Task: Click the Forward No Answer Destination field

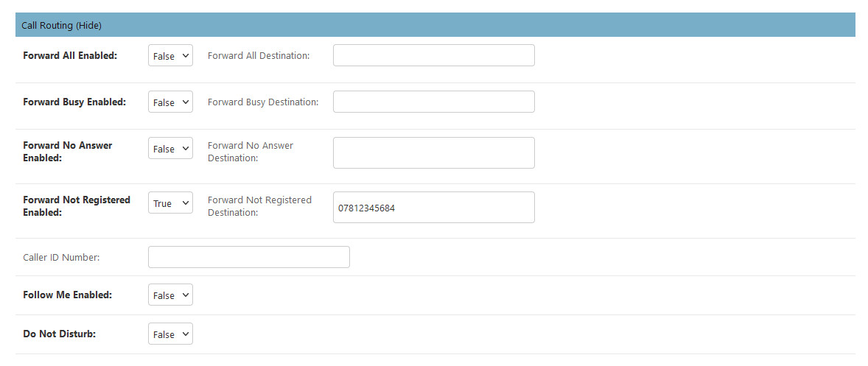Action: click(x=433, y=152)
